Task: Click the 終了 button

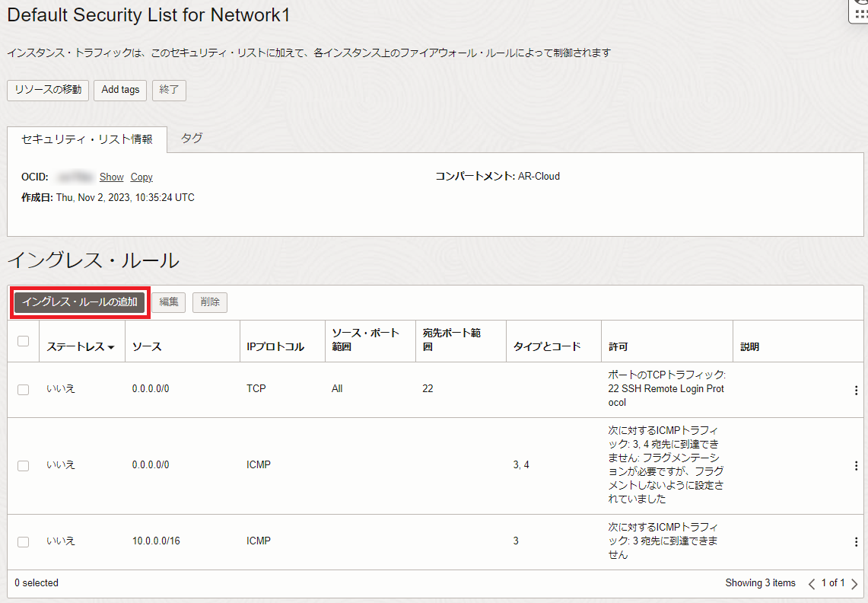Action: pyautogui.click(x=169, y=90)
